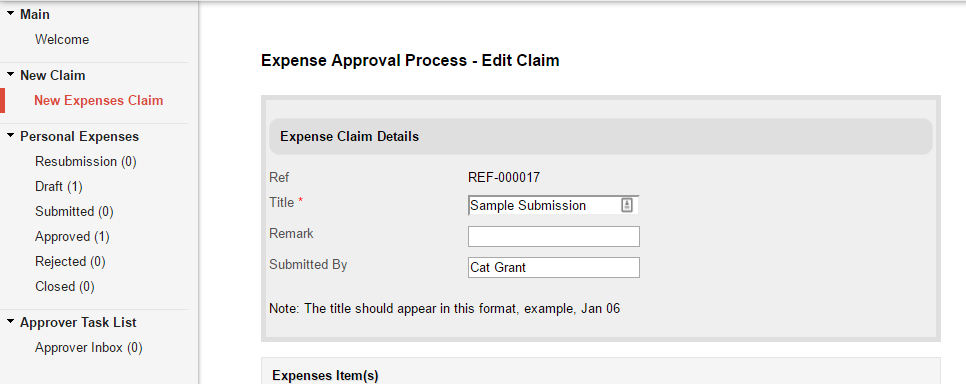Open Resubmission (0) list

[x=86, y=161]
